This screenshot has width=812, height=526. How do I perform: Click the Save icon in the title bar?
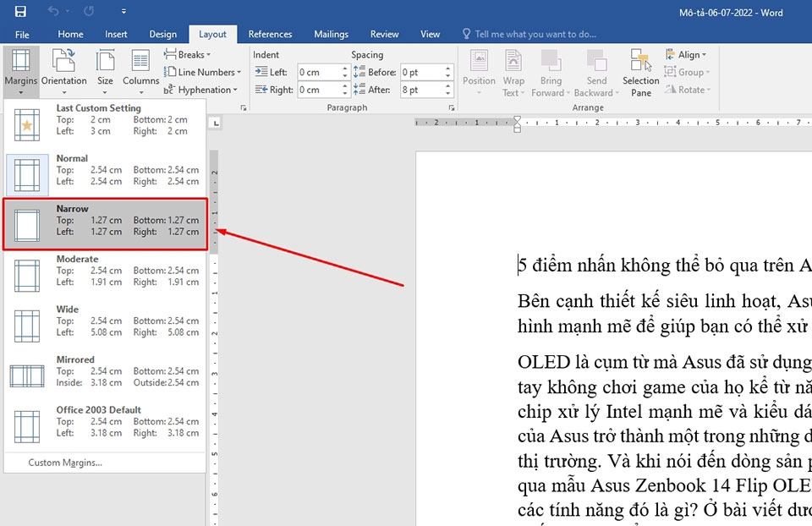(20, 11)
